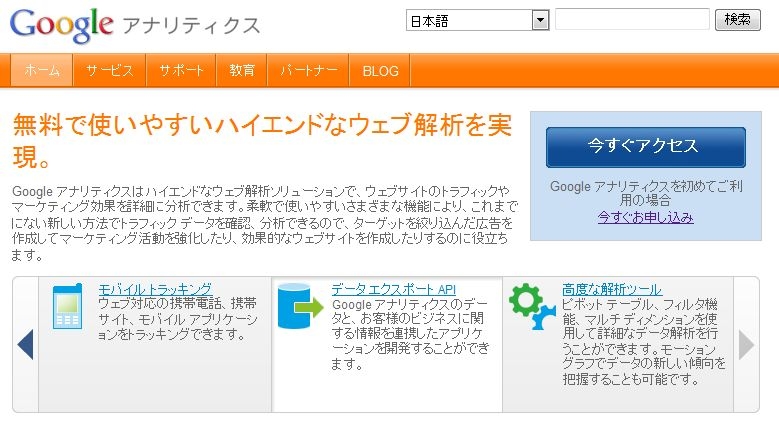Click the data export API description text
Screen dimensions: 779x432
point(409,334)
